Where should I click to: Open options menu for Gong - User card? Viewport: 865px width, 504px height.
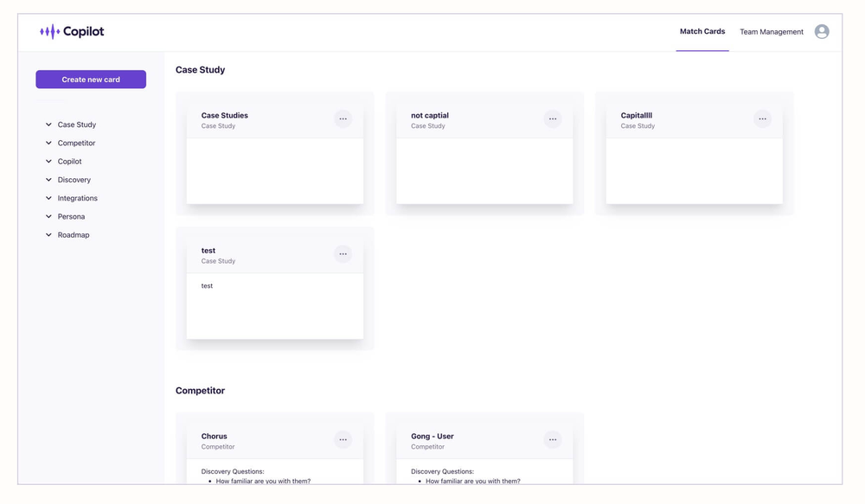pyautogui.click(x=552, y=440)
